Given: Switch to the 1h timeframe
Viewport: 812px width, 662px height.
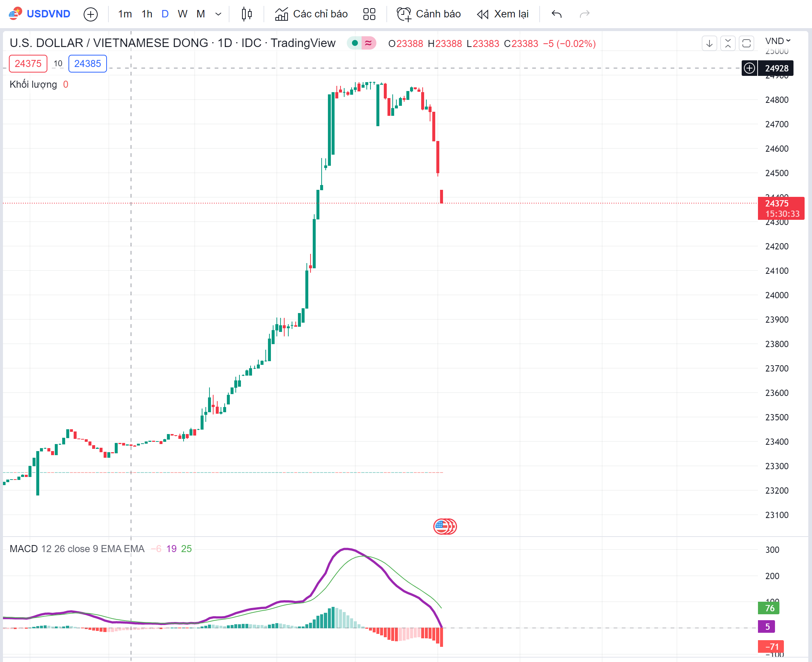Looking at the screenshot, I should click(x=147, y=14).
